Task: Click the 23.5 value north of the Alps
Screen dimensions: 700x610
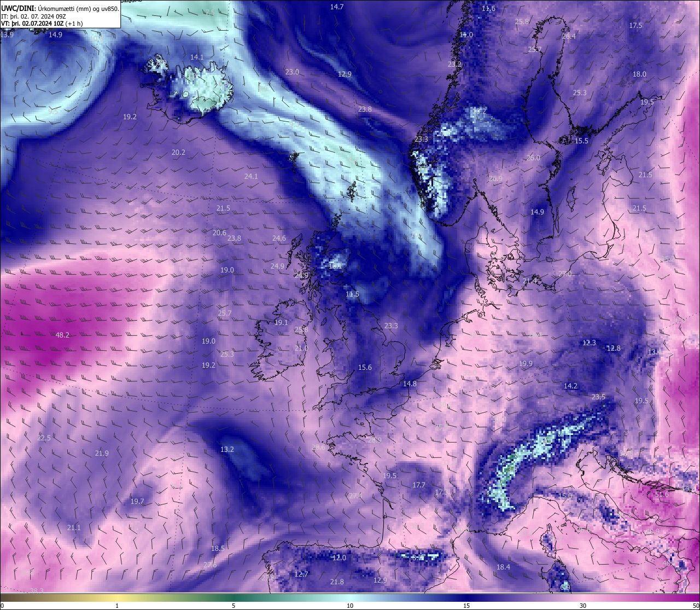Action: pos(598,397)
